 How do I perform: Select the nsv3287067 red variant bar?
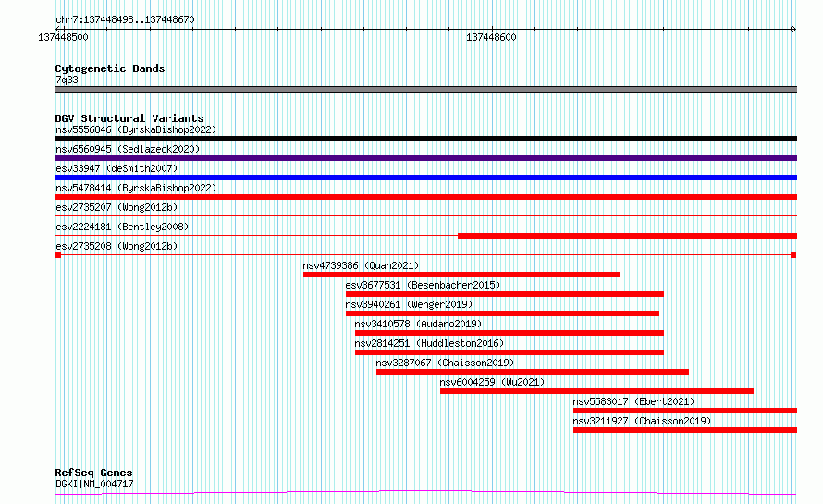(x=533, y=372)
